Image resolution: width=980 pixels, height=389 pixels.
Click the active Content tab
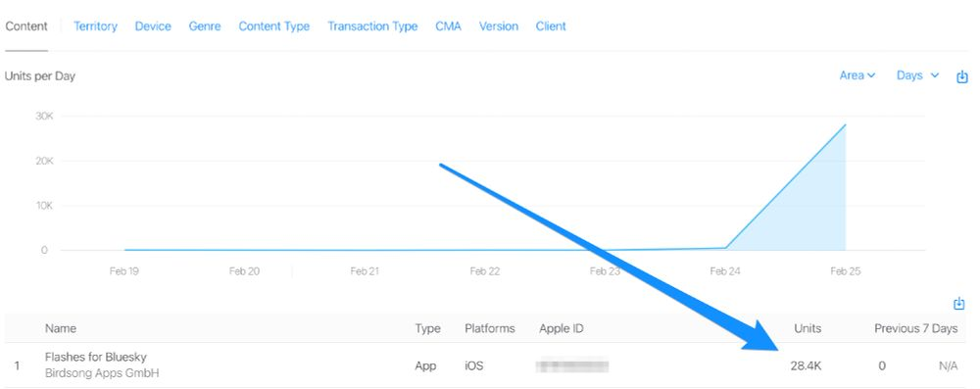(26, 26)
